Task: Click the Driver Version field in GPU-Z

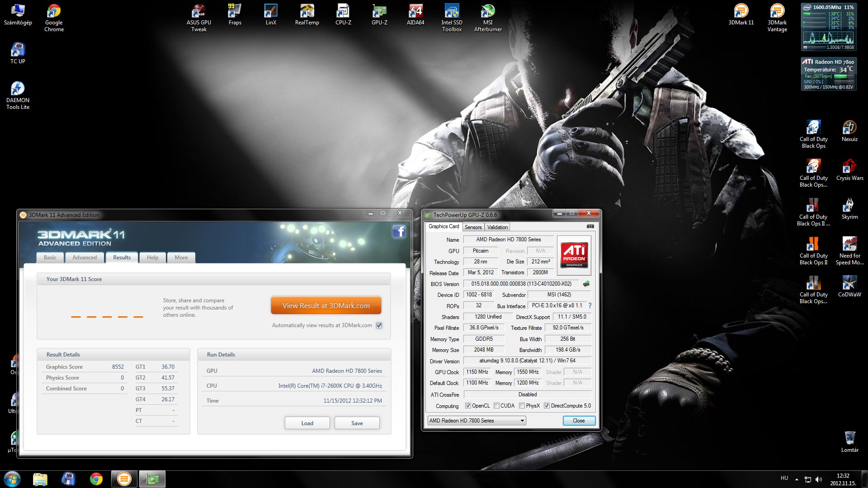Action: pos(527,361)
